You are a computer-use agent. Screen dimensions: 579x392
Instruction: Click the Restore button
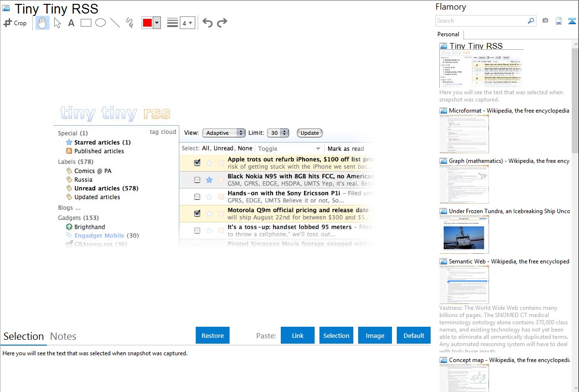tap(213, 335)
